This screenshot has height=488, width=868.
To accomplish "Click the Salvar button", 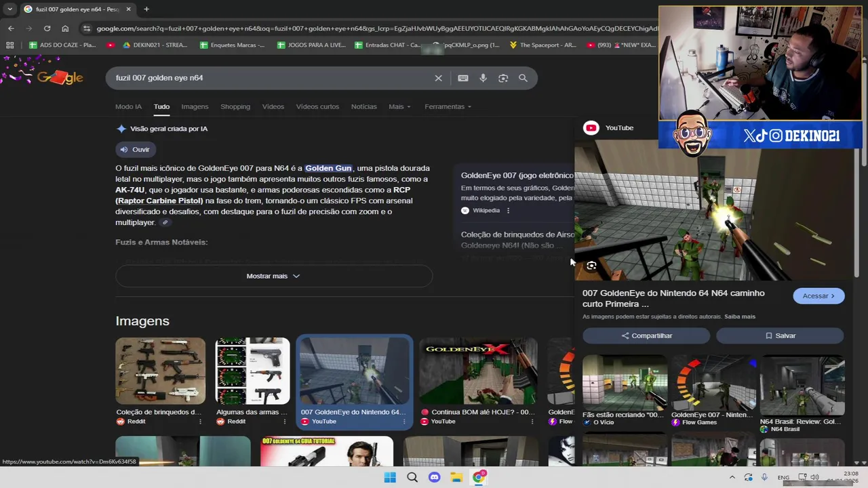I will (780, 335).
